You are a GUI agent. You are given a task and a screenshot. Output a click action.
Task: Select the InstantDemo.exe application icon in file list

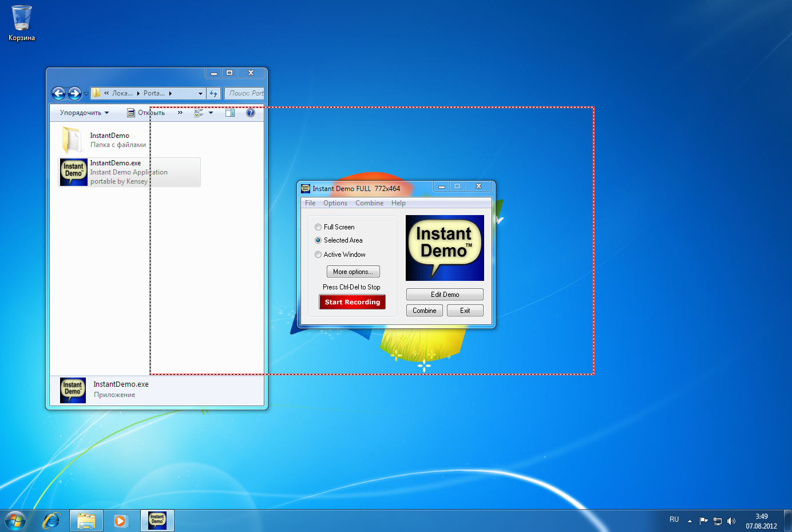coord(74,172)
